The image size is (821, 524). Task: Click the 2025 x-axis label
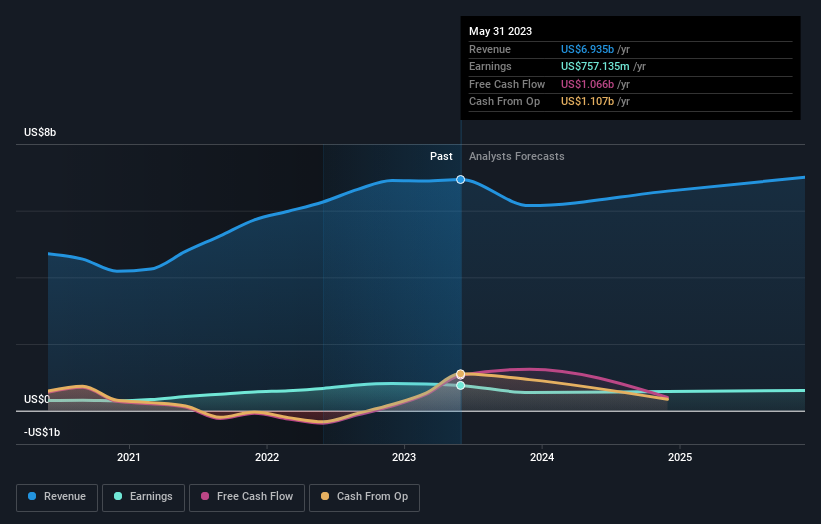click(x=680, y=457)
